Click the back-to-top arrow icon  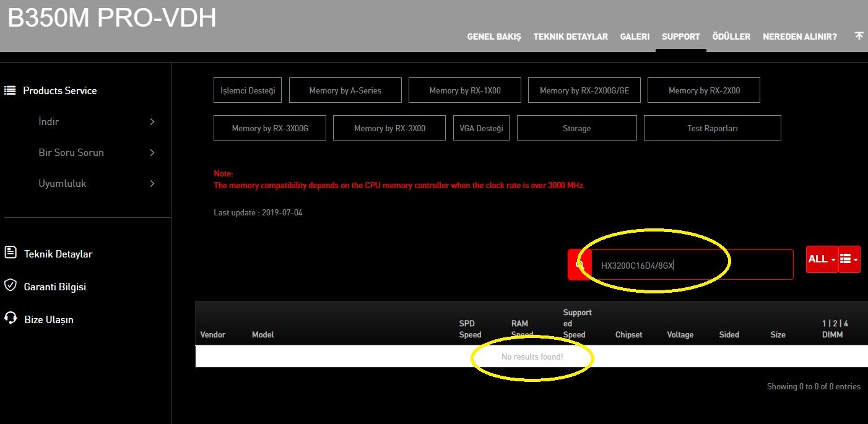[x=859, y=36]
